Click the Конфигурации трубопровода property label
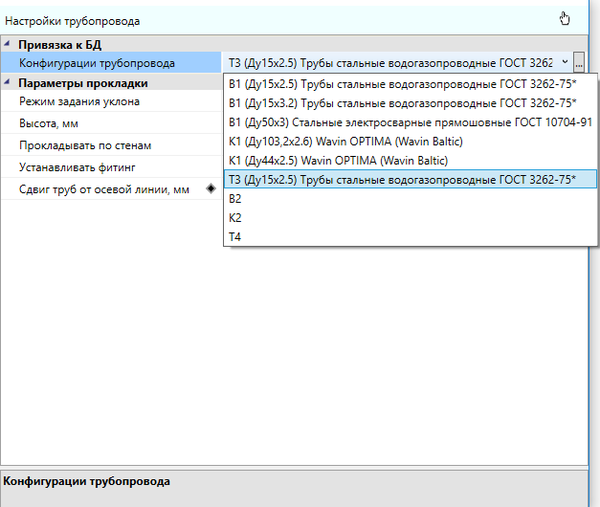The image size is (600, 507). tap(96, 63)
